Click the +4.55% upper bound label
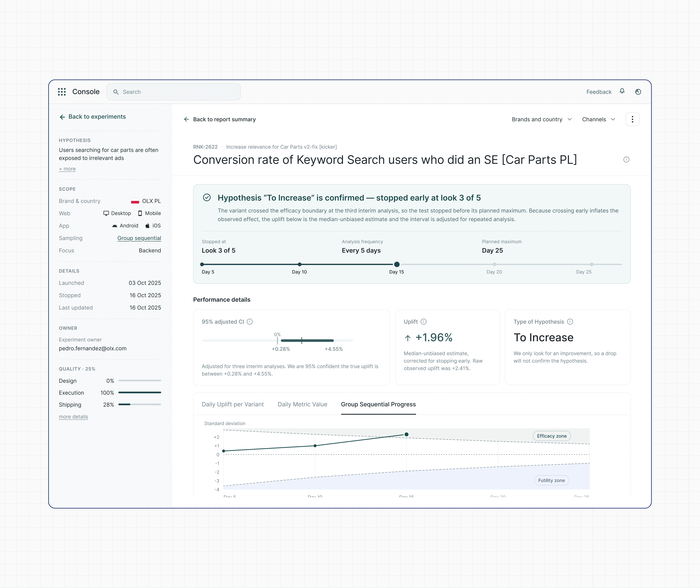The height and width of the screenshot is (588, 700). pyautogui.click(x=334, y=349)
